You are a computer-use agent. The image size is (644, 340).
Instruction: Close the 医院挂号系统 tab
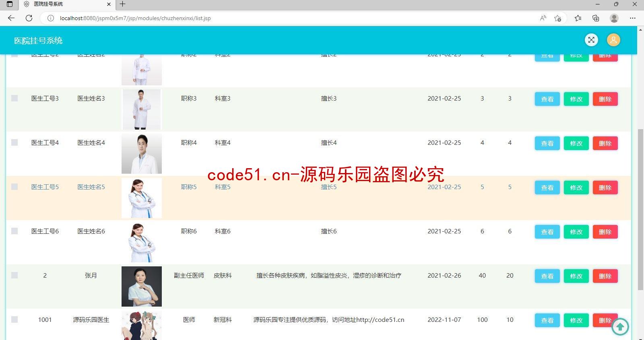109,4
